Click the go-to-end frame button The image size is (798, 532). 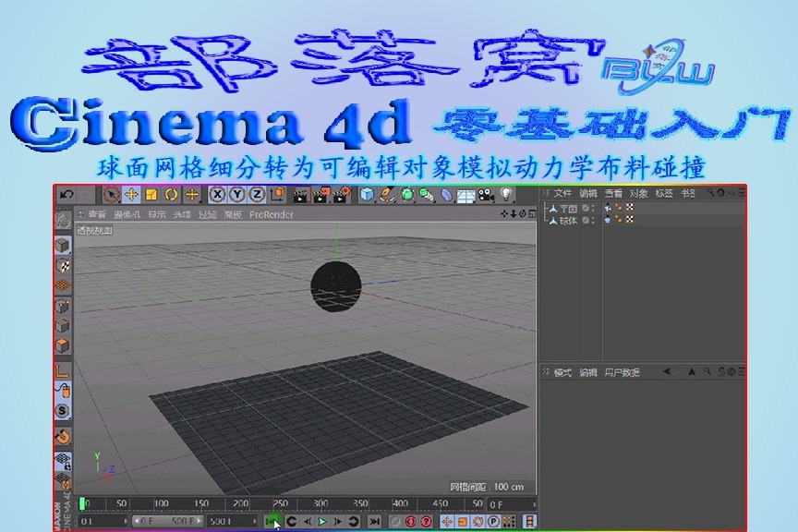click(x=375, y=523)
